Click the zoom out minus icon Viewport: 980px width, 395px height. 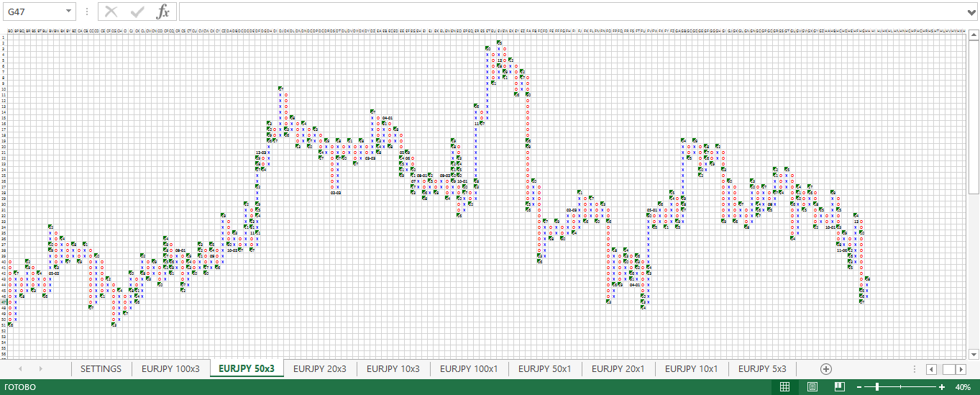(x=860, y=387)
